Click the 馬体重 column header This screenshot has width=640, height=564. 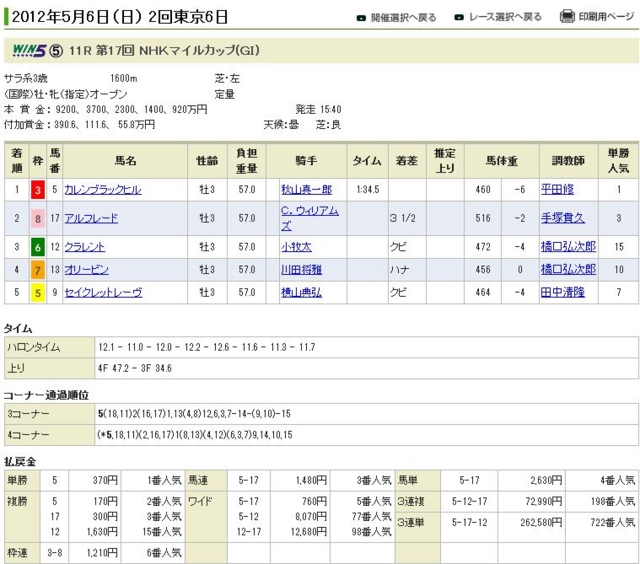(502, 161)
